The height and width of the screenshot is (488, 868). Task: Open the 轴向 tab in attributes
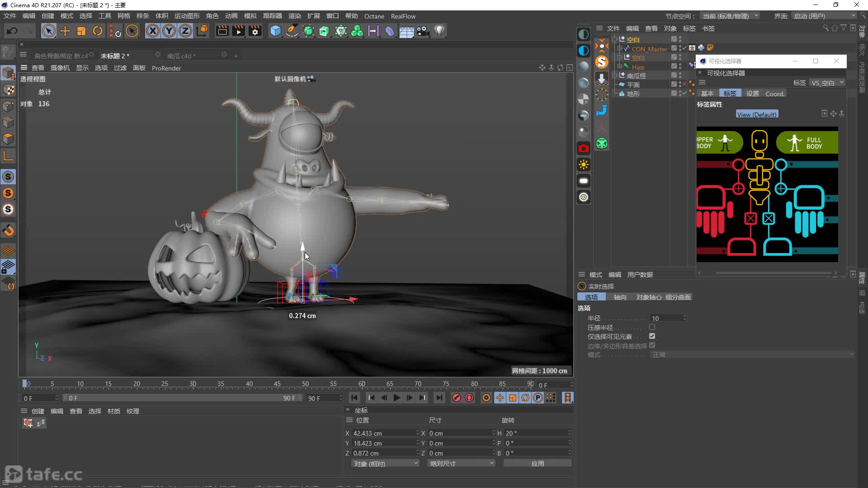620,297
